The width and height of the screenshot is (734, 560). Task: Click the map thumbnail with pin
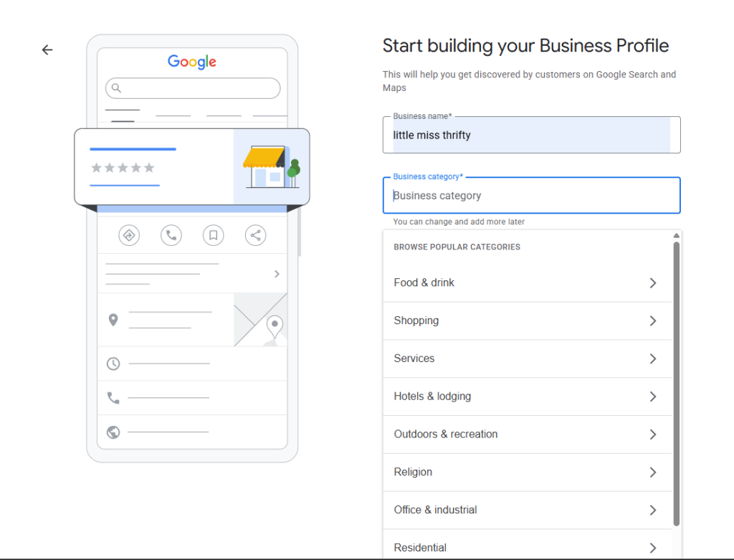260,320
